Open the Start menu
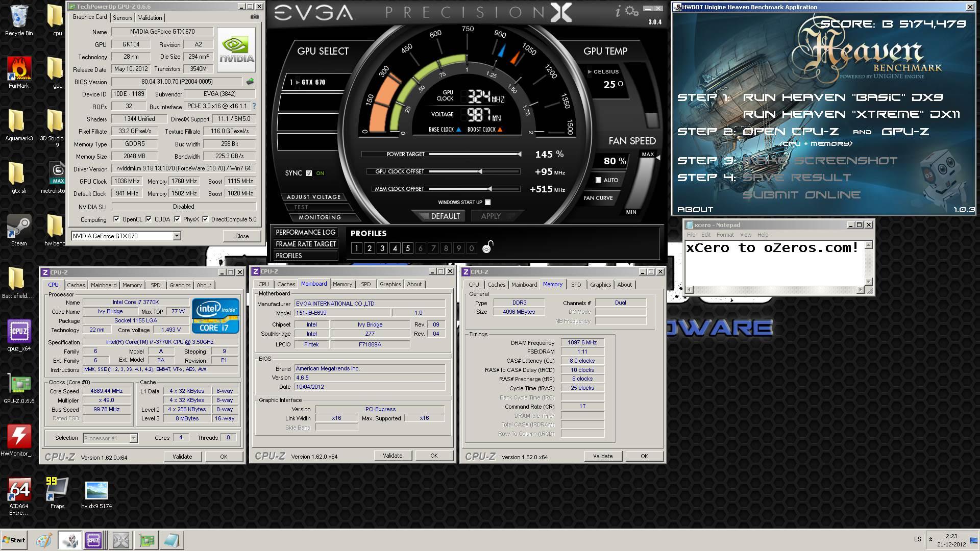The width and height of the screenshot is (980, 551). [x=14, y=540]
